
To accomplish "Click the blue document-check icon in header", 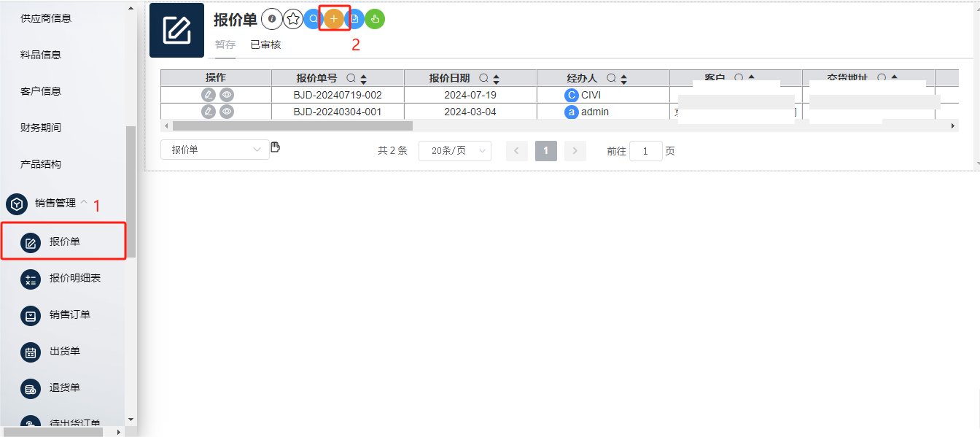I will [354, 19].
